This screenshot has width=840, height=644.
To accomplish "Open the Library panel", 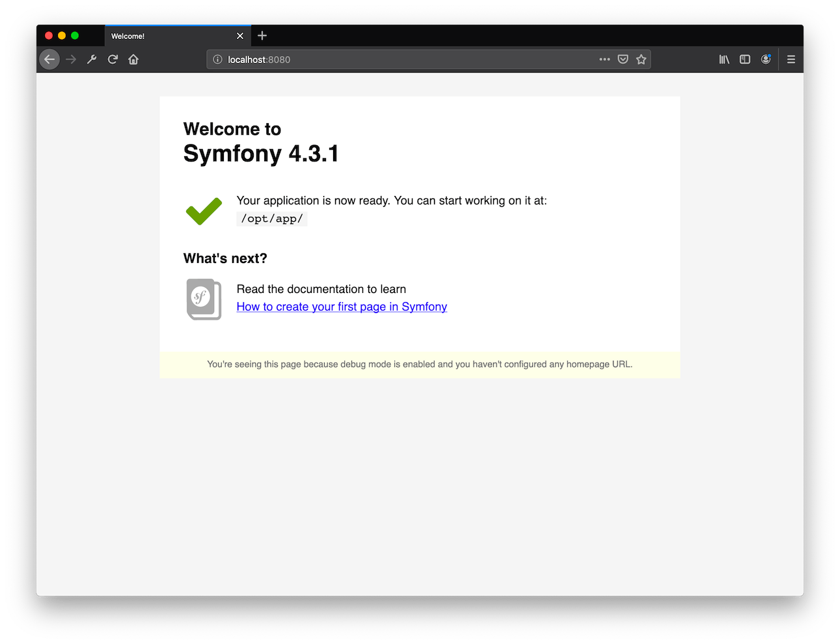I will point(724,59).
